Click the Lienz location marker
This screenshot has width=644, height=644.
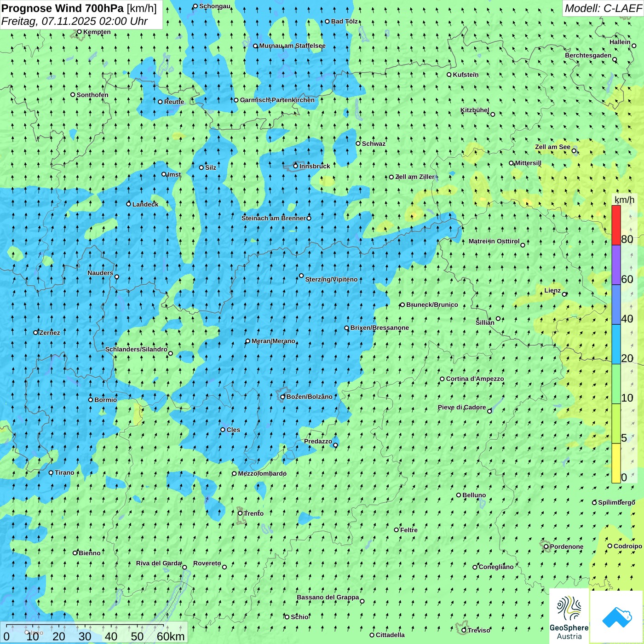pyautogui.click(x=564, y=294)
